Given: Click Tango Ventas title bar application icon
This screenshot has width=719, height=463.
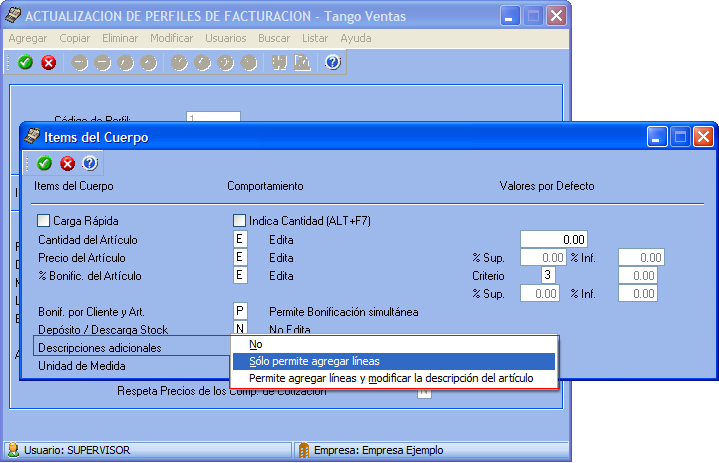Looking at the screenshot, I should 13,15.
